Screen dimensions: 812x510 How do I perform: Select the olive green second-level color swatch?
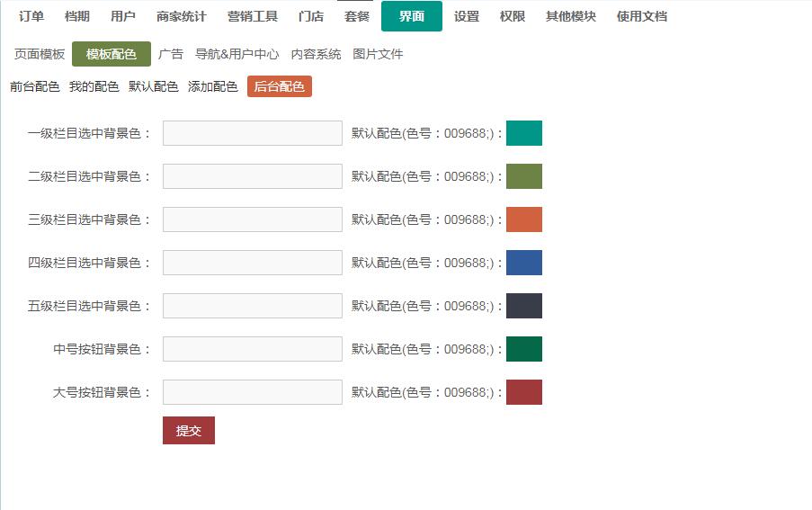523,176
